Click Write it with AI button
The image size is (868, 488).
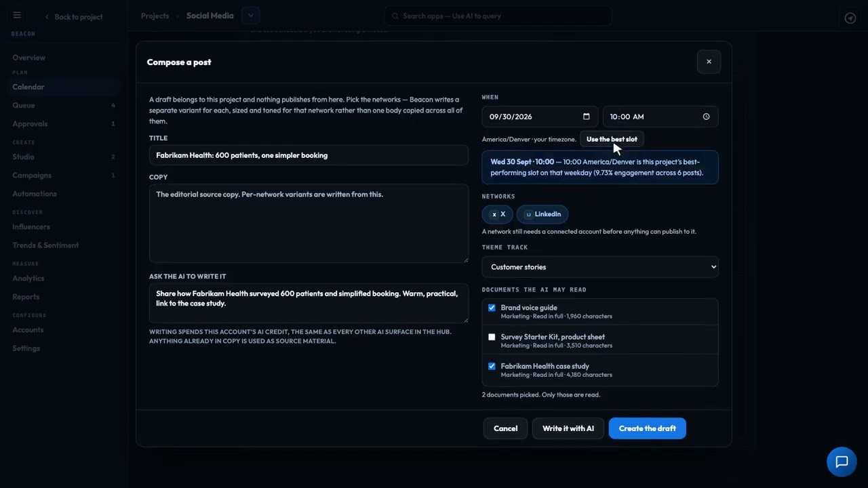568,428
